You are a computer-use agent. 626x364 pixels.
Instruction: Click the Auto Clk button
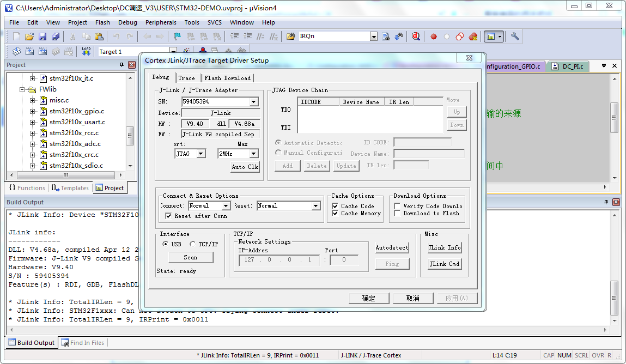(x=245, y=167)
